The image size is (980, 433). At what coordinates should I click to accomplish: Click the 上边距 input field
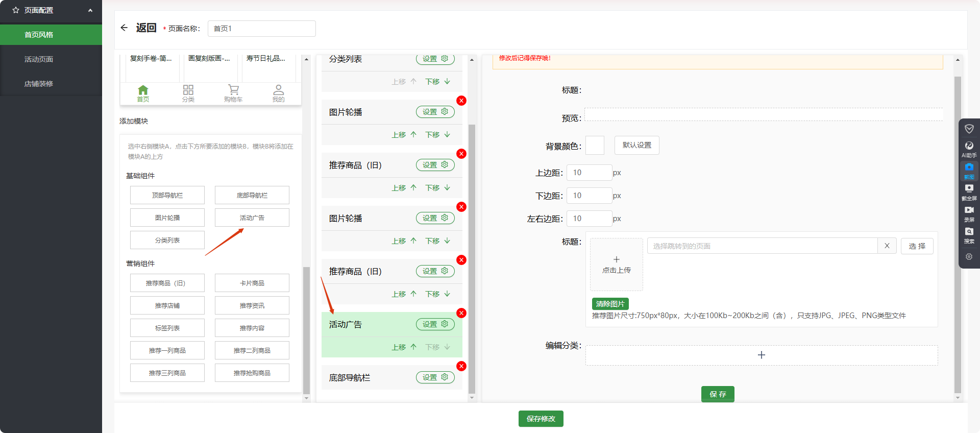click(589, 173)
